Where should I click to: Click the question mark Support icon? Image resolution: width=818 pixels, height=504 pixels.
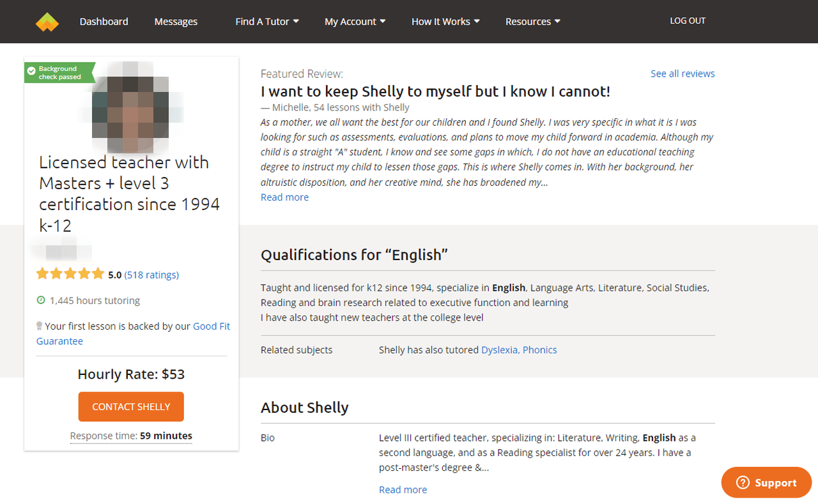coord(743,483)
